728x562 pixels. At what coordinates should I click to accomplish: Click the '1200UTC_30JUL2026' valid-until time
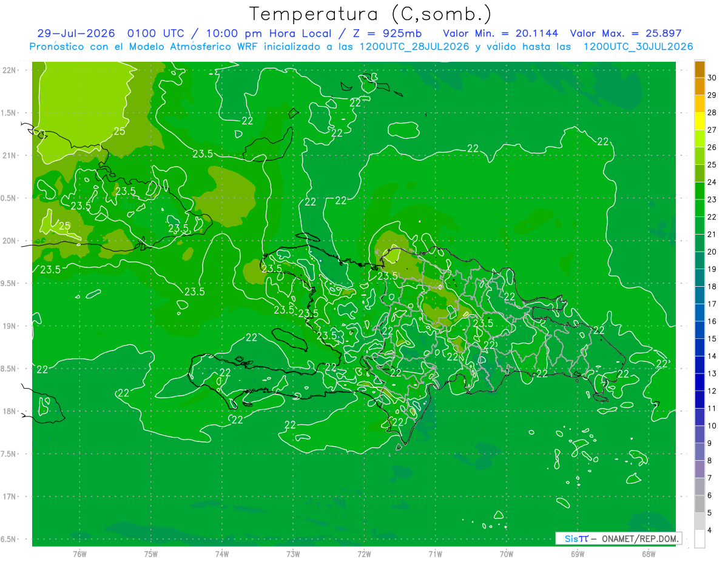tap(638, 47)
